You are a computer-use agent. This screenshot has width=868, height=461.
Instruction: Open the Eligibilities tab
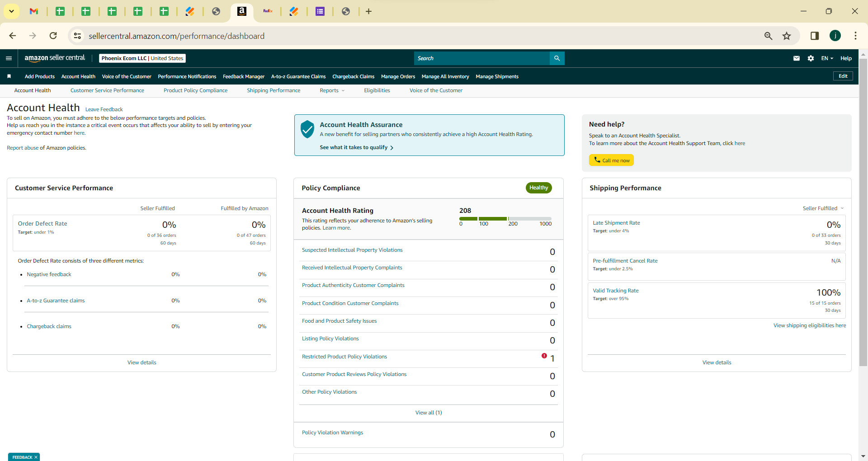pos(377,90)
